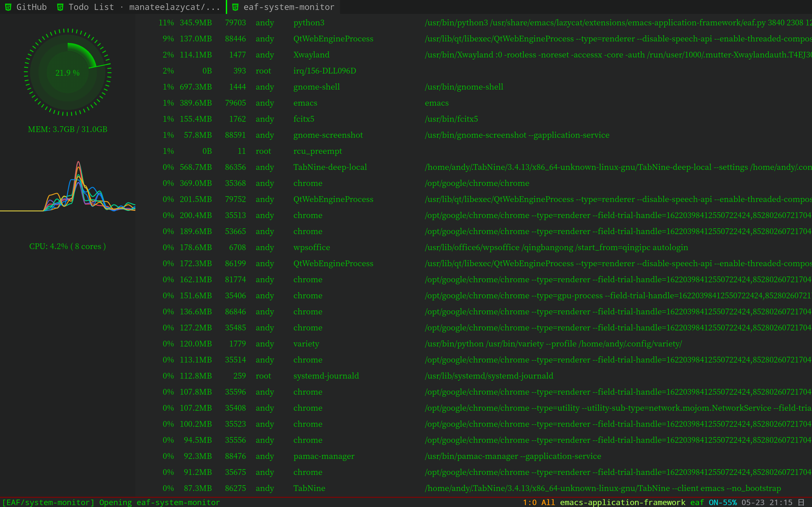Select the TabNine-deep-local process row
Image resolution: width=812 pixels, height=507 pixels.
pyautogui.click(x=330, y=167)
